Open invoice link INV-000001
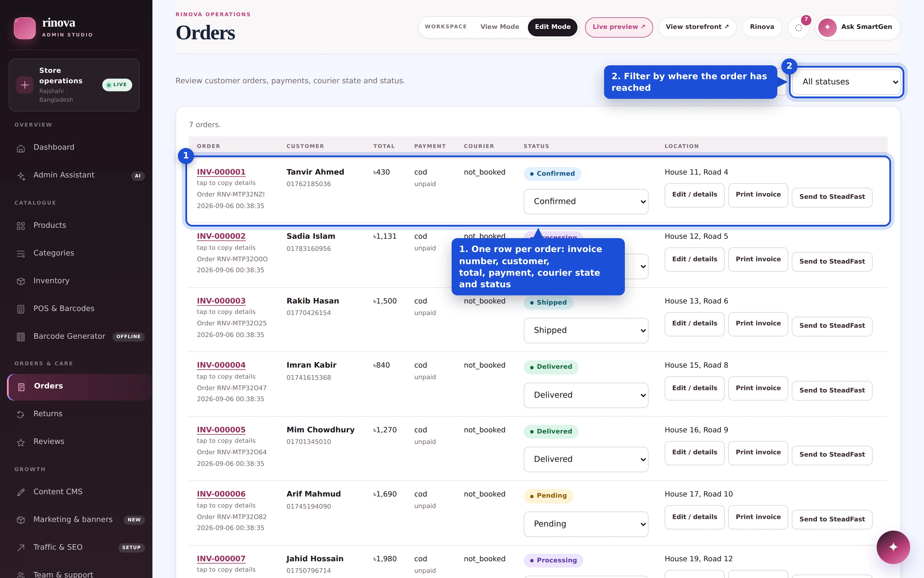924x578 pixels. pos(221,172)
